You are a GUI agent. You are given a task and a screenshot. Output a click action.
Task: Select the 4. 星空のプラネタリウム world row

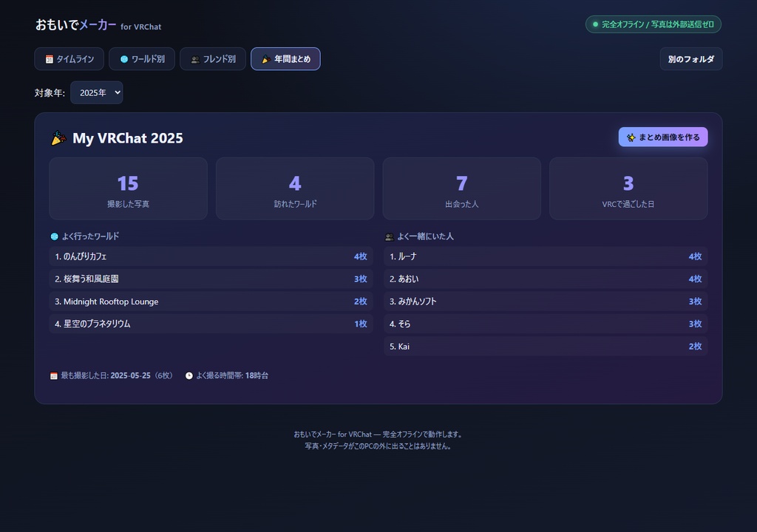(x=211, y=324)
